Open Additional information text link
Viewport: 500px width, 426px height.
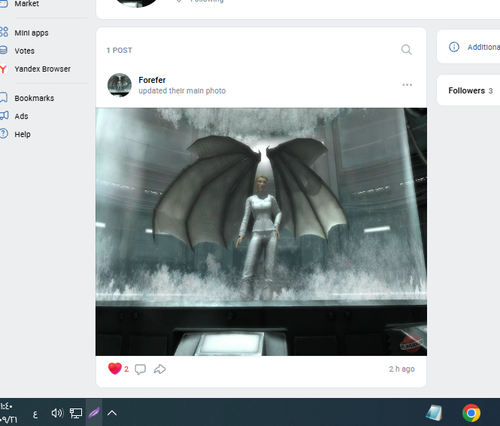pos(484,47)
